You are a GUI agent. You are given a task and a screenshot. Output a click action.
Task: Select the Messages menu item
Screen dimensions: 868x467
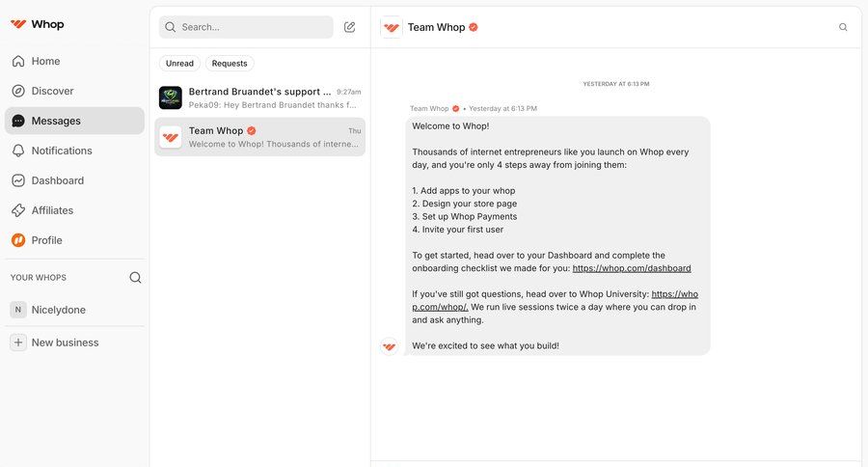tap(56, 121)
